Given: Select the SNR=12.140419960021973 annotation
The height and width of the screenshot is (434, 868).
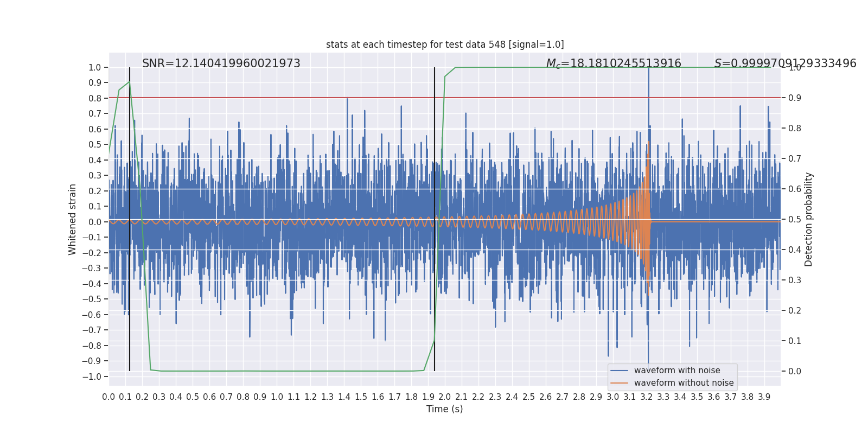Looking at the screenshot, I should pyautogui.click(x=221, y=63).
